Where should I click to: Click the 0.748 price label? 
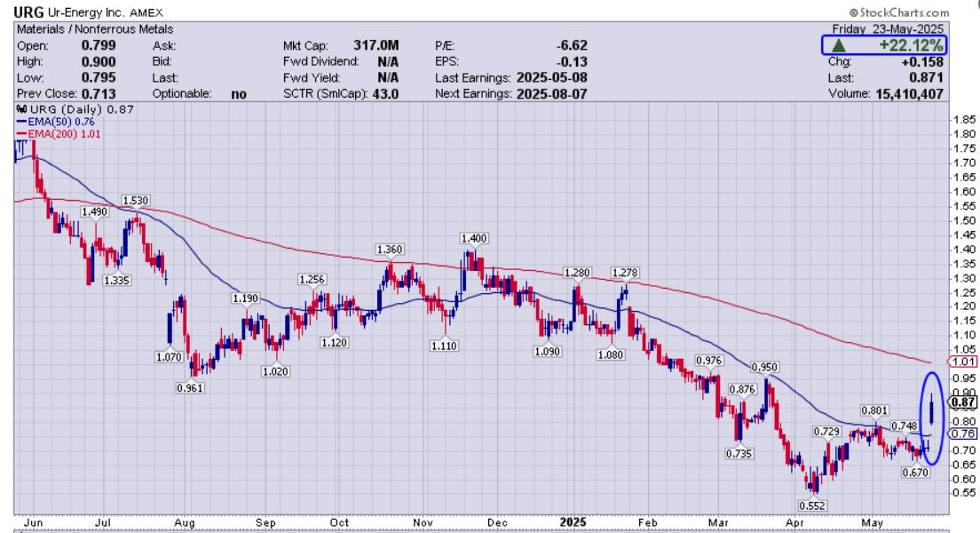point(904,426)
